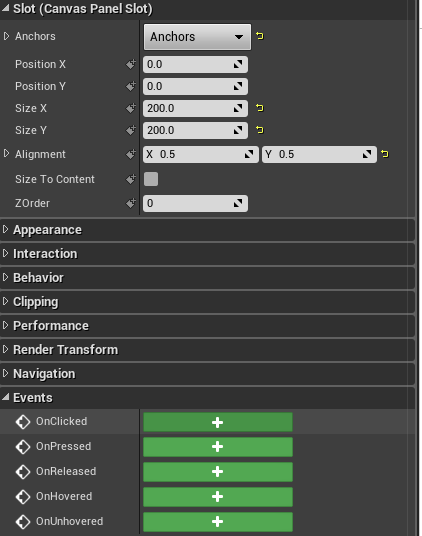
Task: Click the Position Y value field
Action: (195, 86)
